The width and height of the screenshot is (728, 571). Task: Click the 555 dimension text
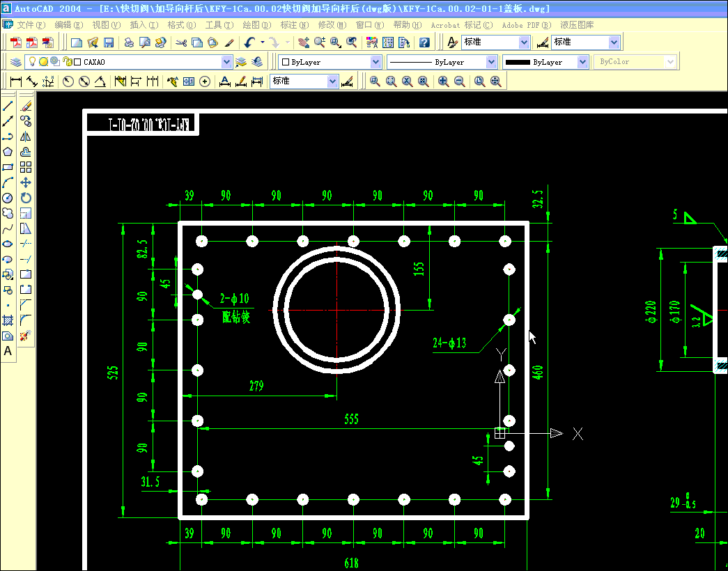pos(352,419)
